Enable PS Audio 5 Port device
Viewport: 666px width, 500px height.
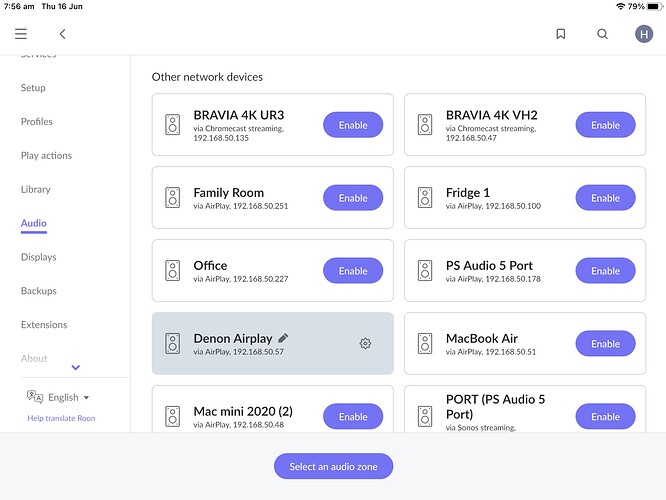[605, 271]
